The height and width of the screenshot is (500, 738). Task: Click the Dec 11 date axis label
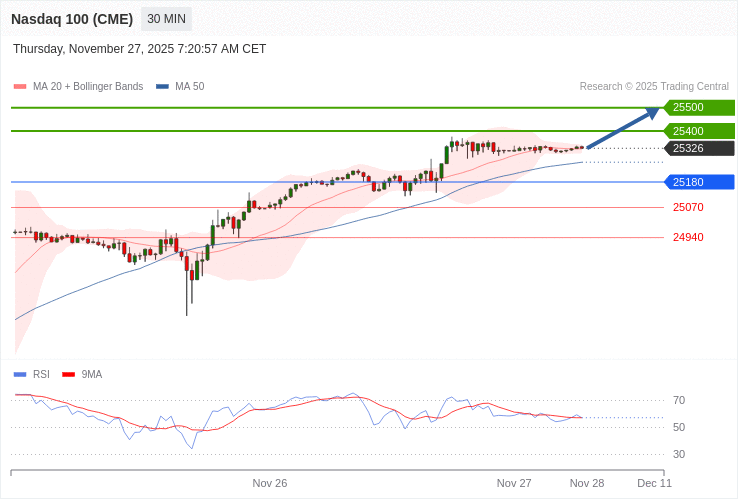click(x=655, y=484)
